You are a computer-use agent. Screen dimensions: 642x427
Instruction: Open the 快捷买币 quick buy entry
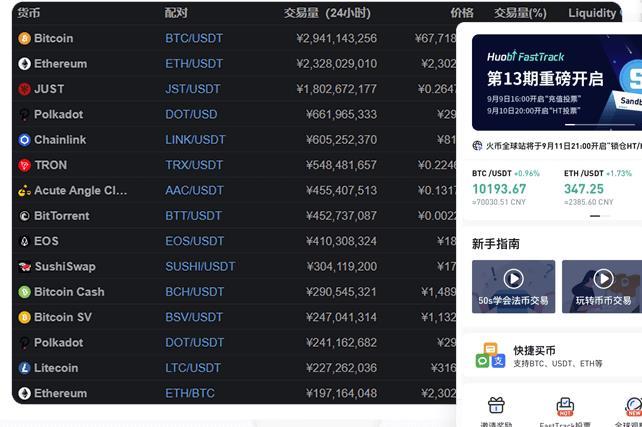coord(553,356)
